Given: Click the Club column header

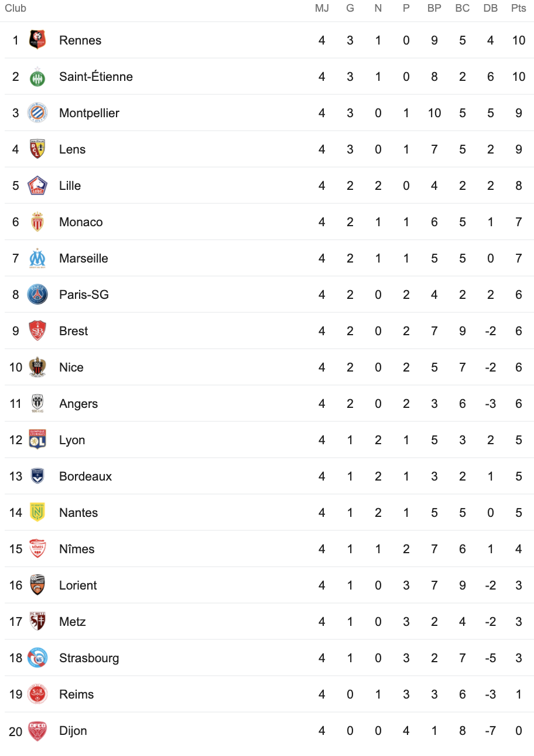Looking at the screenshot, I should 15,8.
